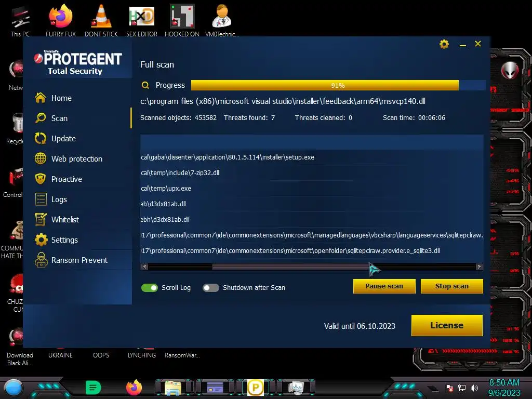Click the Whitelist checklist icon
The width and height of the screenshot is (532, 399).
click(41, 219)
